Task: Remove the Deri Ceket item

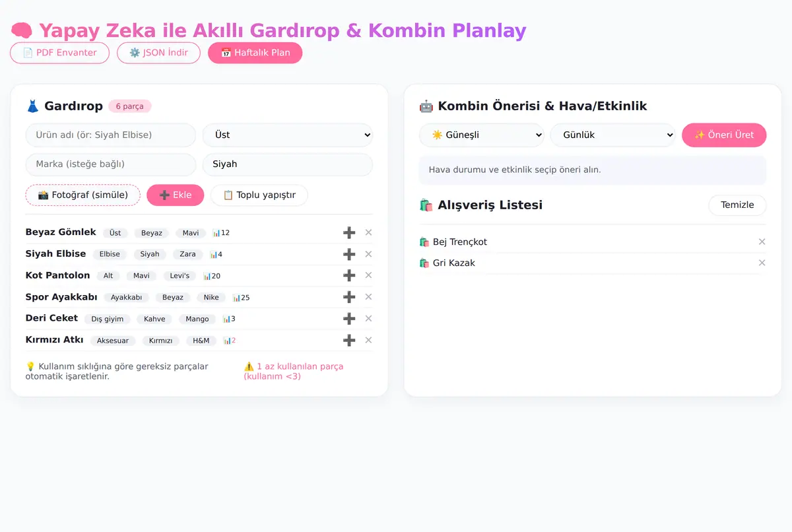Action: click(368, 318)
